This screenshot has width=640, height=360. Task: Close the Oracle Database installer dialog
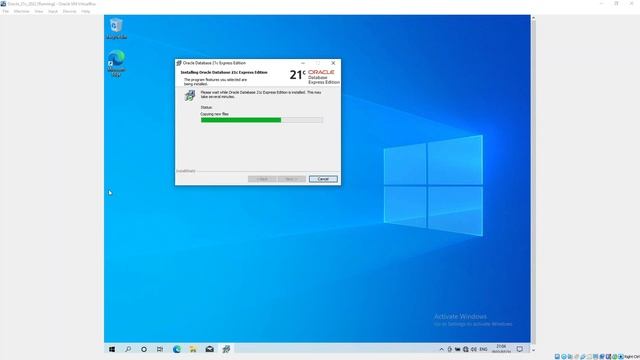[333, 63]
